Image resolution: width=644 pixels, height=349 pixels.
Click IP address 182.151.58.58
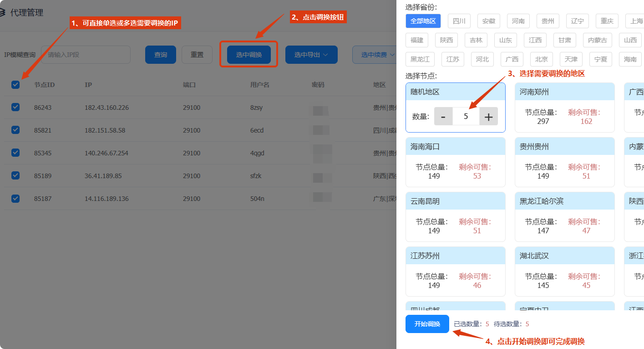click(105, 130)
